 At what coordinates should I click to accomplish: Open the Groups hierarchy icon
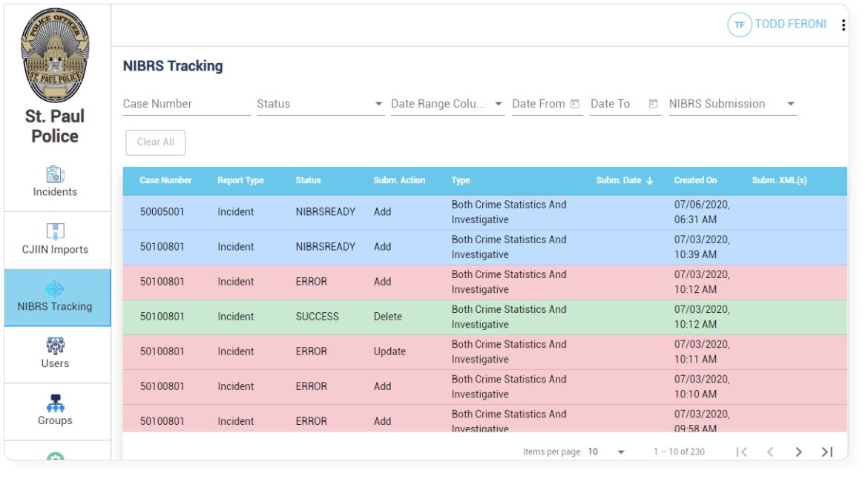tap(55, 403)
